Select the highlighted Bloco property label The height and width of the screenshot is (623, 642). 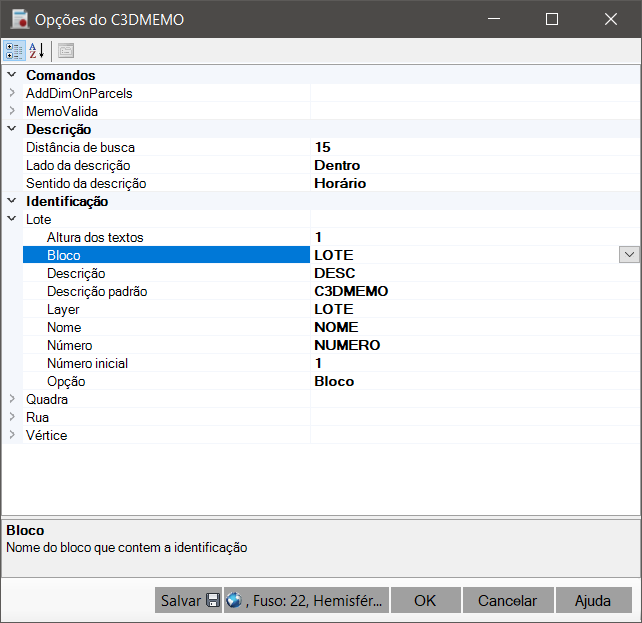[x=63, y=255]
